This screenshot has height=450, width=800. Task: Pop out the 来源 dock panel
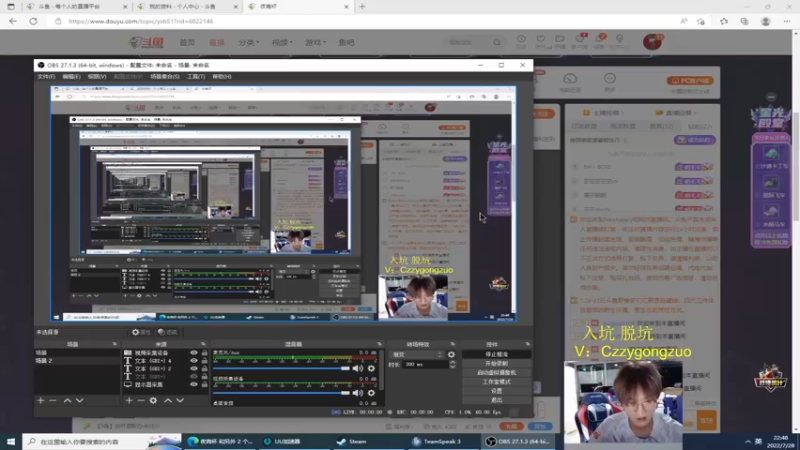[204, 344]
